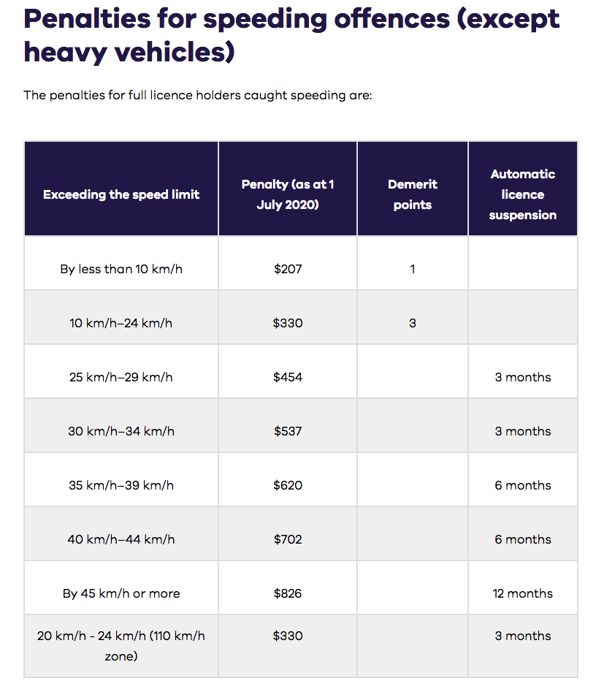Select the 'By less than 10 km/h' cell
This screenshot has width=596, height=700.
point(121,269)
